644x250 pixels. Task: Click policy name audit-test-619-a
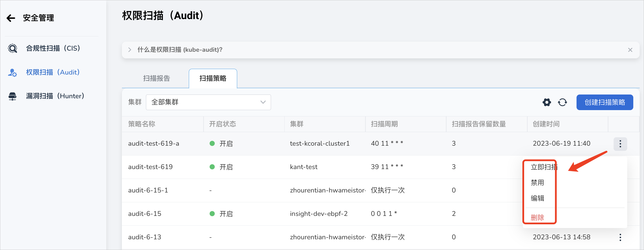(x=154, y=143)
